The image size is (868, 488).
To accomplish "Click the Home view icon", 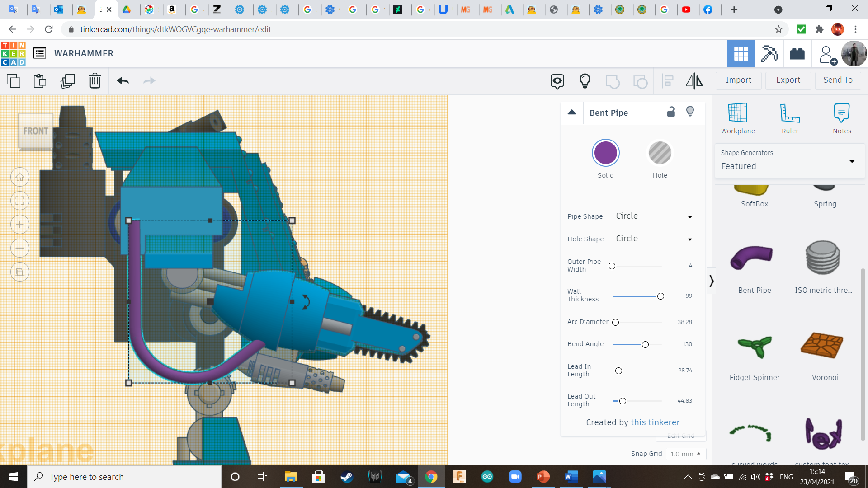I will tap(20, 177).
